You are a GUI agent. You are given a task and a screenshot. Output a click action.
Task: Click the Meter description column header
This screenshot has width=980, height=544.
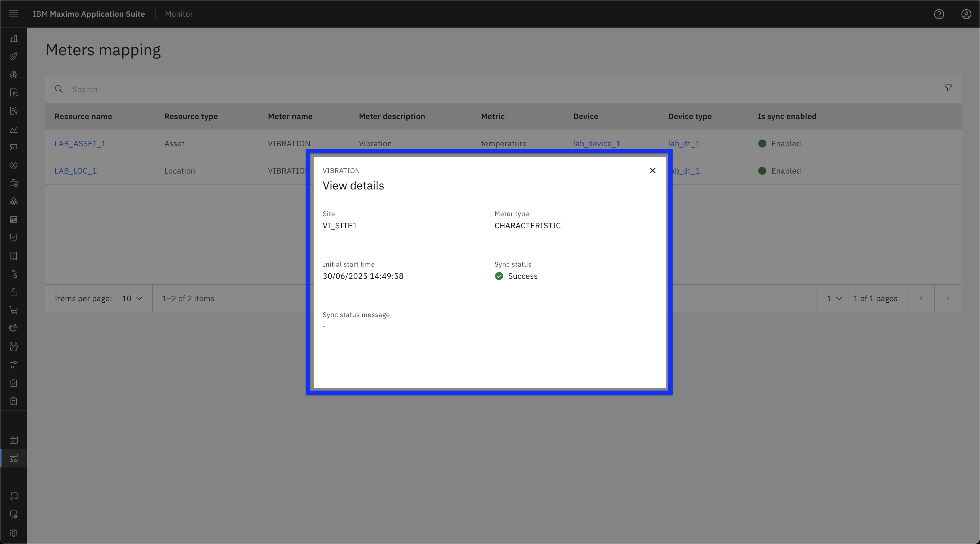pos(392,116)
